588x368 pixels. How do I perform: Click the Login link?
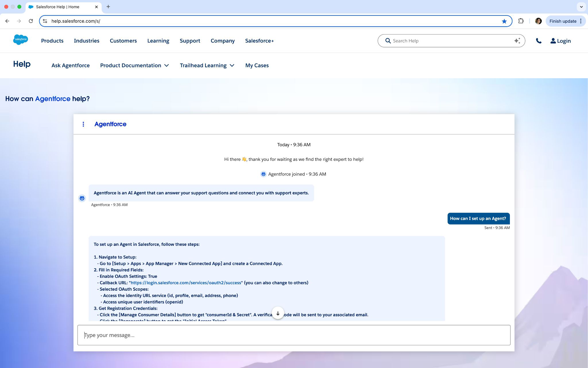coord(564,41)
